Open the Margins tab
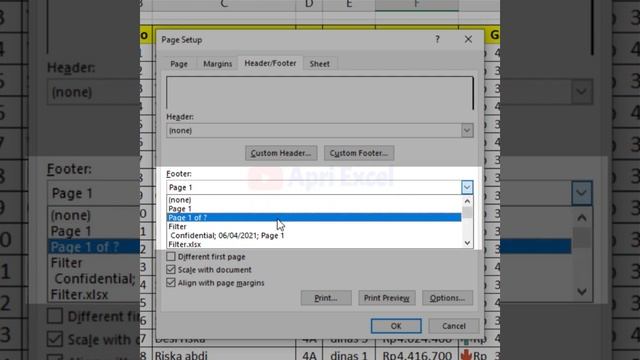Viewport: 640px width, 360px height. click(x=218, y=64)
